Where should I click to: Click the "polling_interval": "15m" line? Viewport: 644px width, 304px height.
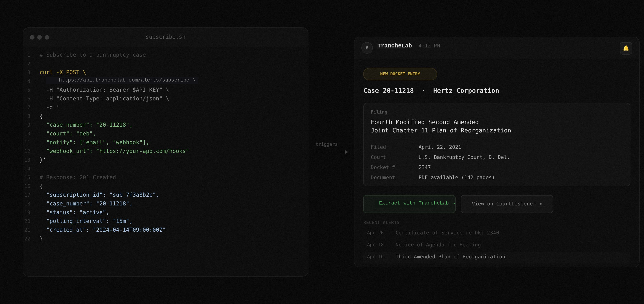point(89,221)
